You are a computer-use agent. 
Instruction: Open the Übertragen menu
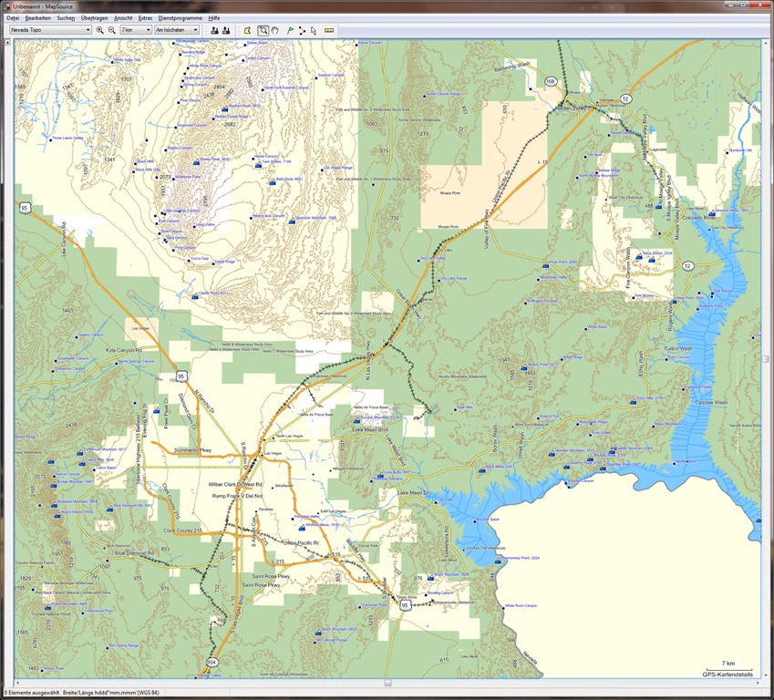coord(94,17)
